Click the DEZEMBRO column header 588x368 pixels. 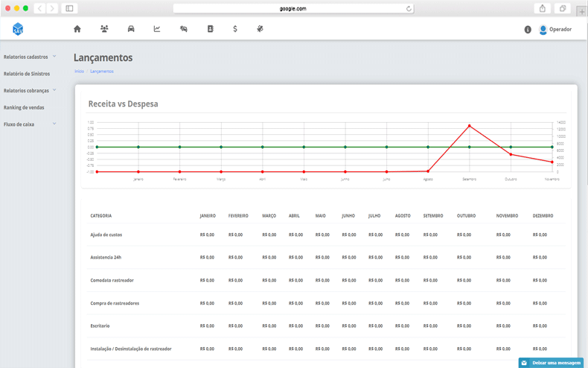(543, 216)
